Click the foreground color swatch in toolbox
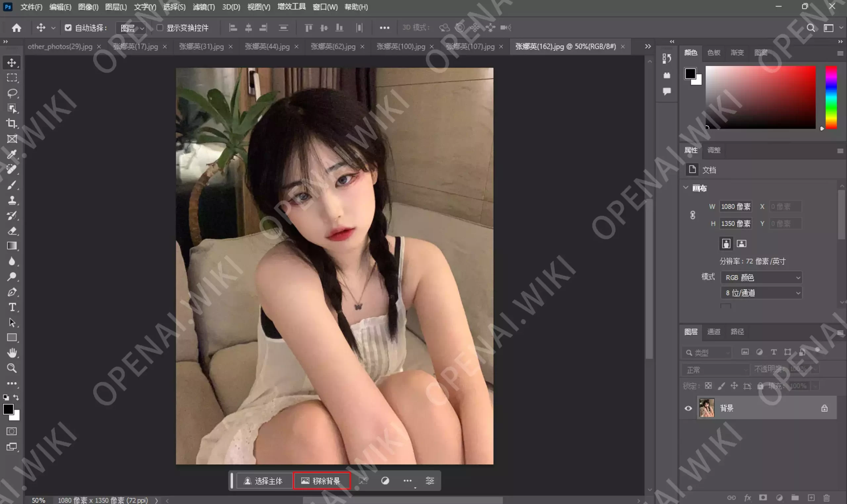This screenshot has width=847, height=504. tap(8, 410)
